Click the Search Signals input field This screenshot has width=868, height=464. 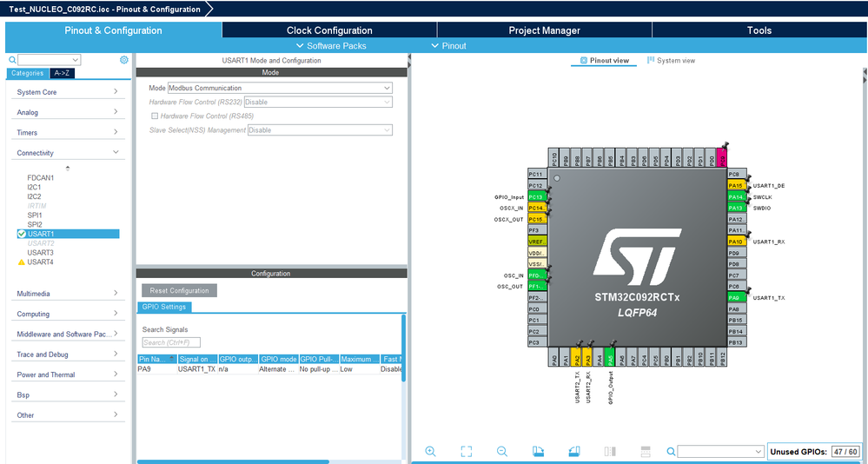coord(171,342)
